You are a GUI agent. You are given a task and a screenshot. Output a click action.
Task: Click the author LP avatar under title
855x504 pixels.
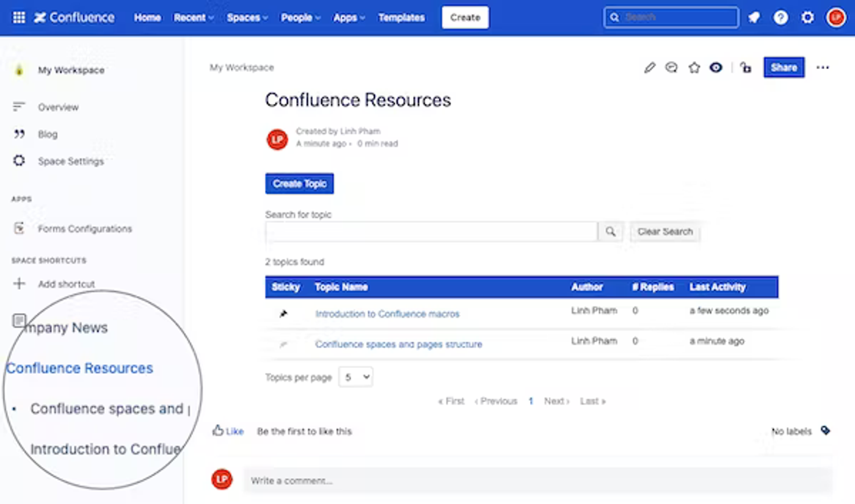(x=277, y=140)
